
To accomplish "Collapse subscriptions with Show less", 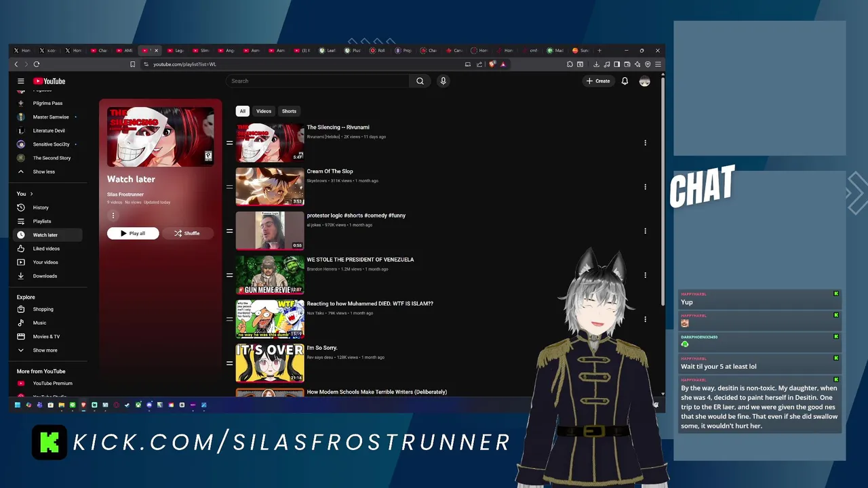I will coord(44,171).
